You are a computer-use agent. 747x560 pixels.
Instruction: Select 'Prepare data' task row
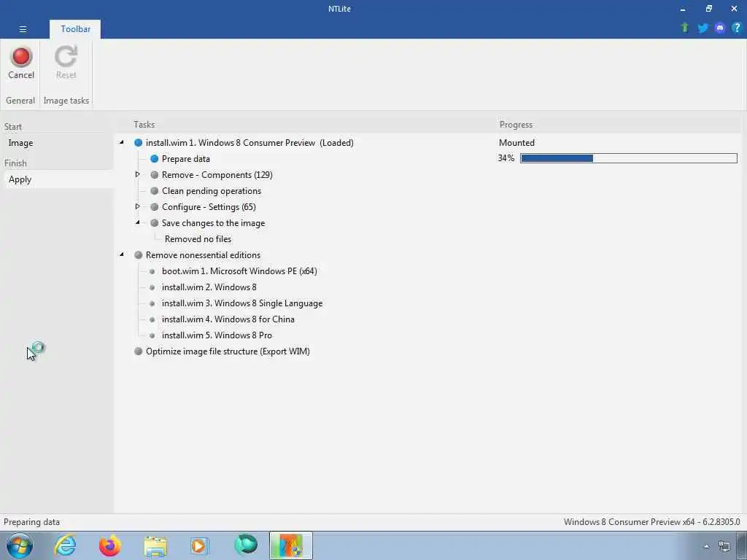[186, 159]
